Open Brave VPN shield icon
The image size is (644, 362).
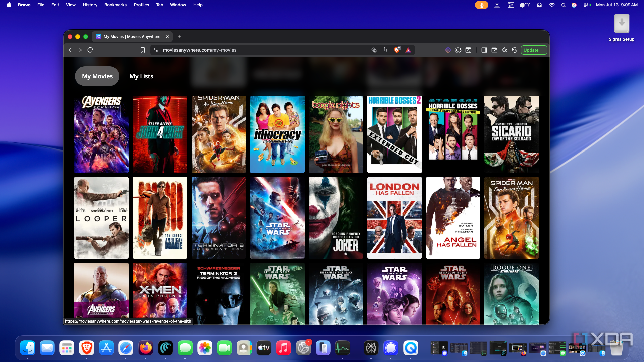[515, 50]
